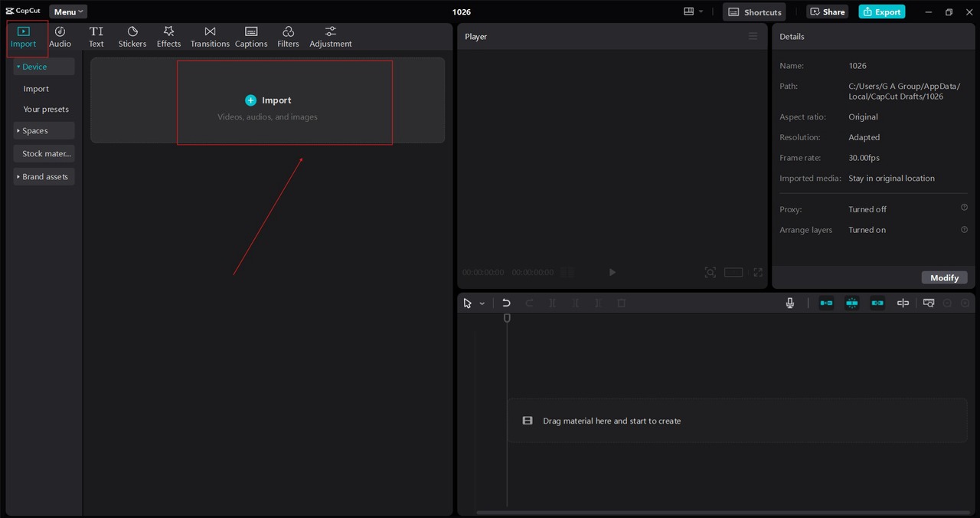Click the Modify button in Details
The image size is (980, 518).
pyautogui.click(x=945, y=277)
